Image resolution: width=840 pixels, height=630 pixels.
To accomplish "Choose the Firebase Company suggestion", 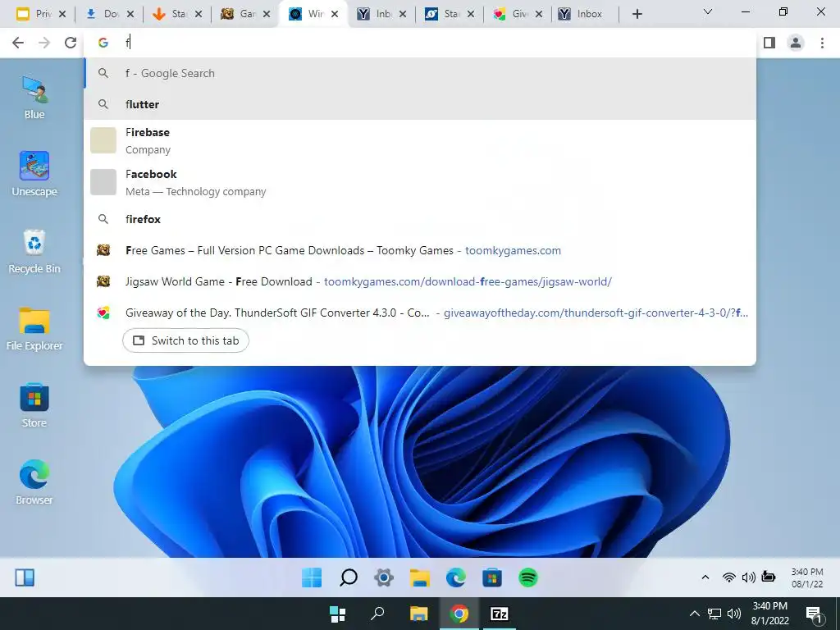I will pos(420,141).
